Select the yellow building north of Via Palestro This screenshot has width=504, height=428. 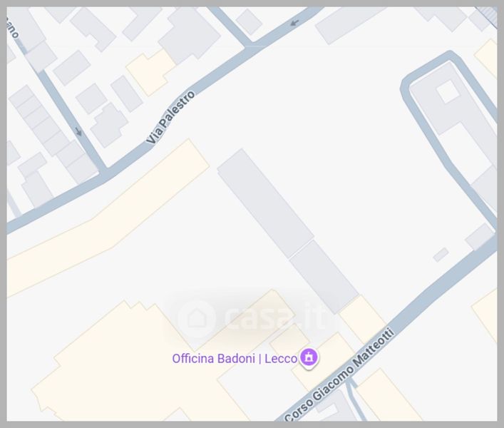point(150,73)
